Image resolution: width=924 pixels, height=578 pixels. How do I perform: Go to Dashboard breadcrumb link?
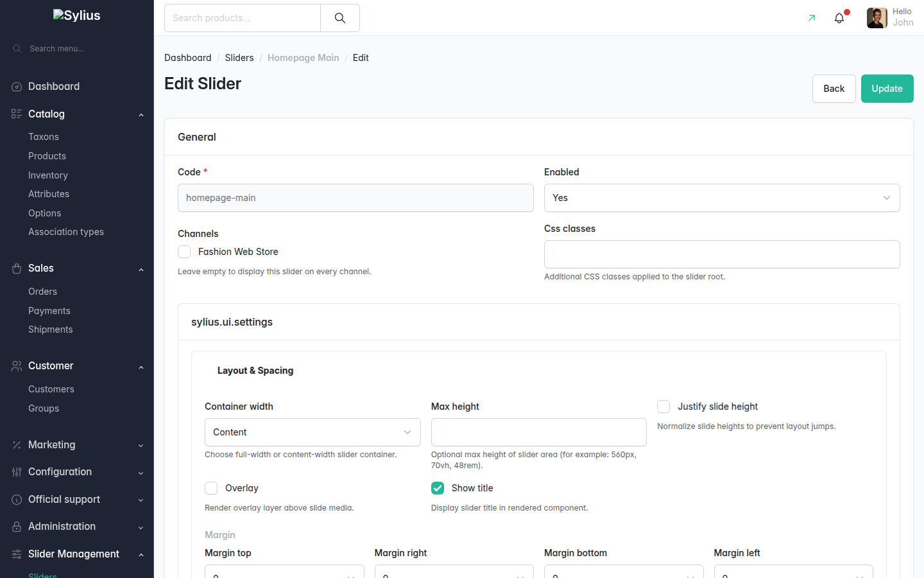pos(188,58)
